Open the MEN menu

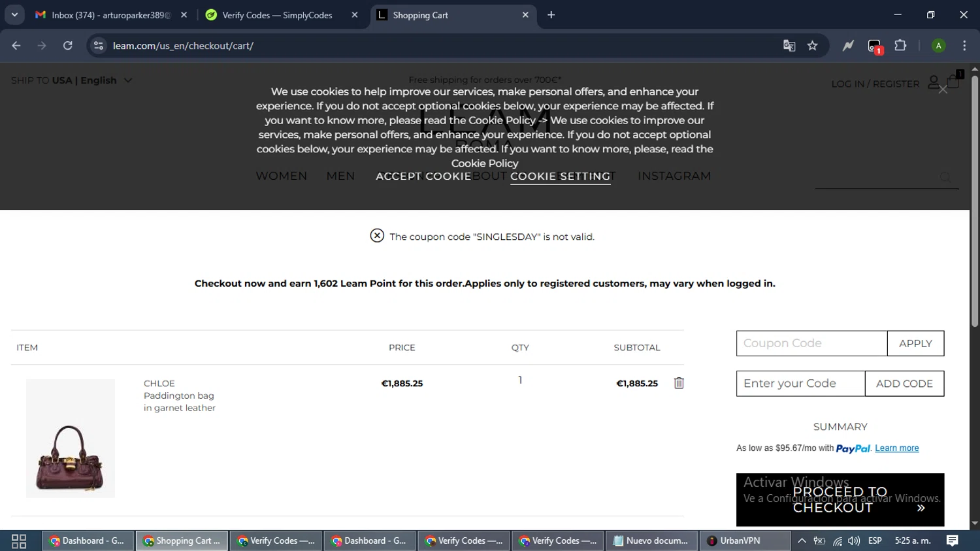(x=341, y=176)
